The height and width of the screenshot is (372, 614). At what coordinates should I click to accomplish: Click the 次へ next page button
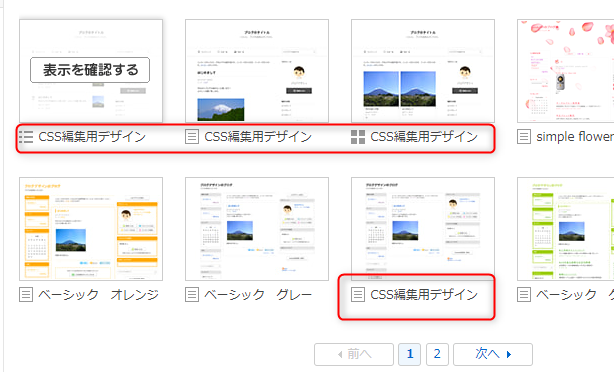click(x=493, y=354)
